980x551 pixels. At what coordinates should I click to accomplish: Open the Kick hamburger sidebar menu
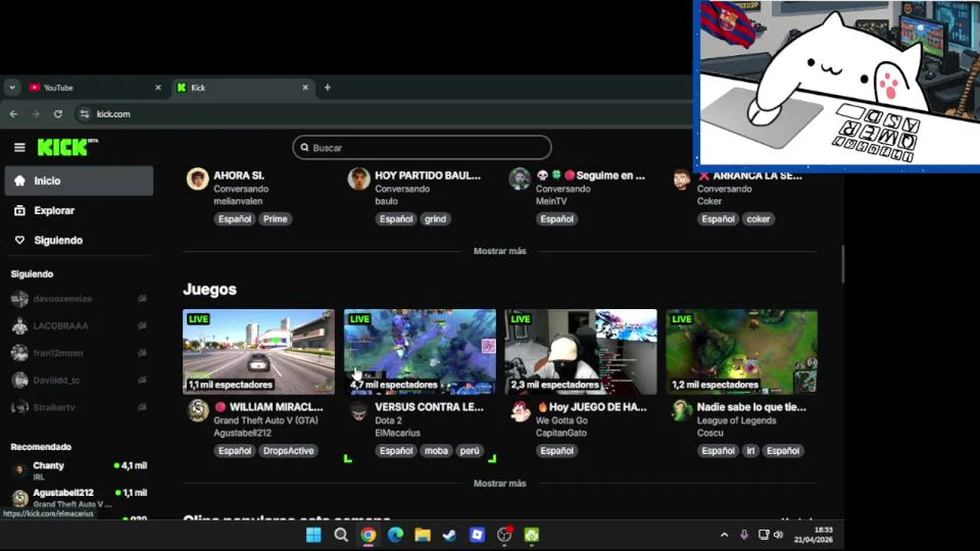(20, 148)
